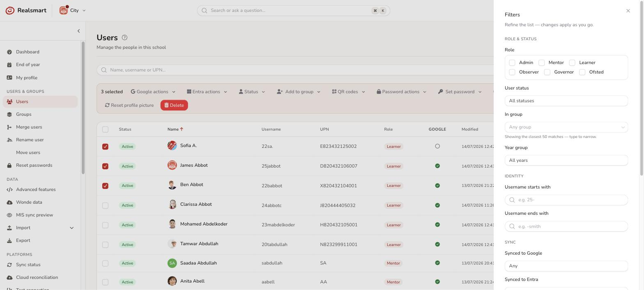
Task: Click the MIS sync preview eye icon
Action: (9, 215)
